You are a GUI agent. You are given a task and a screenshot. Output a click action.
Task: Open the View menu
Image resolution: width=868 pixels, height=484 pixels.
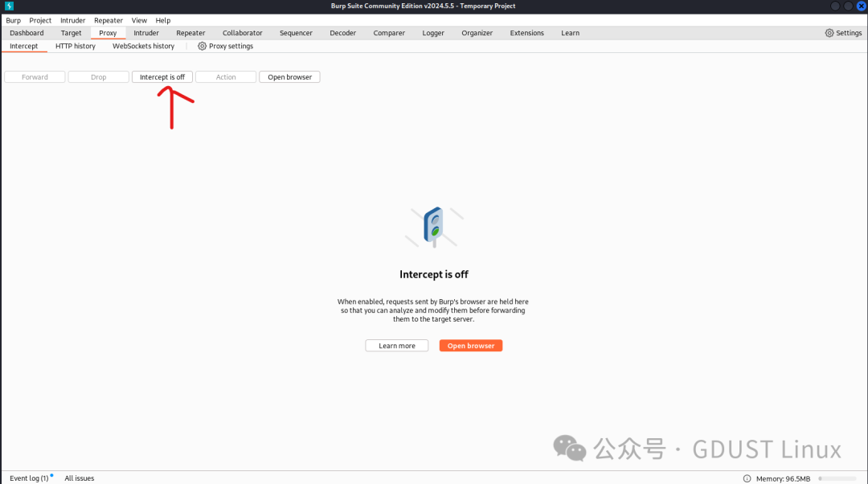point(139,20)
